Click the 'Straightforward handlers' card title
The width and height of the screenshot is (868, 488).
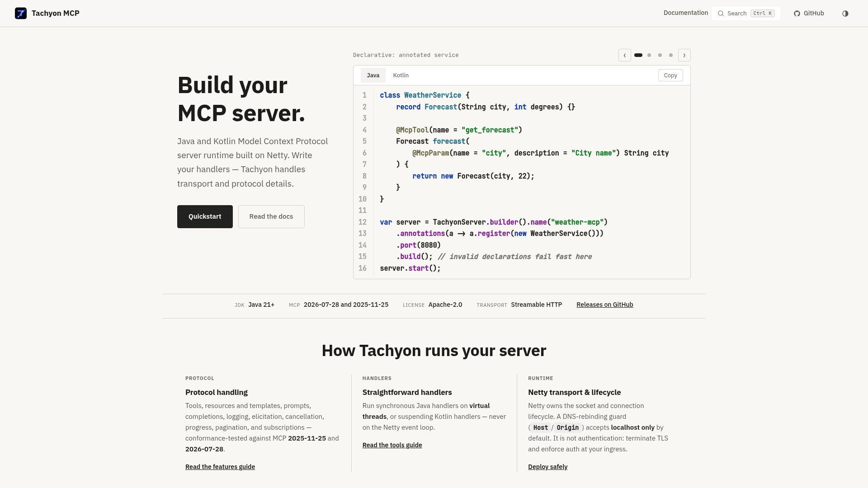tap(407, 393)
